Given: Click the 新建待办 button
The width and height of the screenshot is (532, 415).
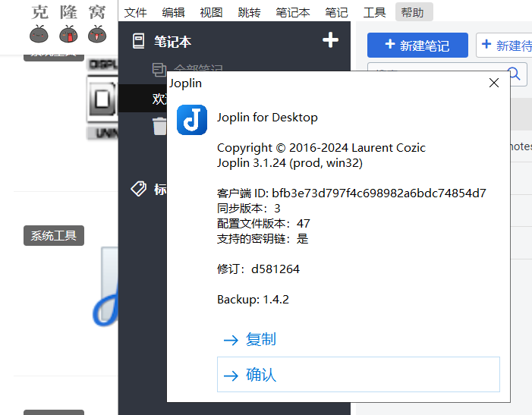Looking at the screenshot, I should [x=504, y=45].
